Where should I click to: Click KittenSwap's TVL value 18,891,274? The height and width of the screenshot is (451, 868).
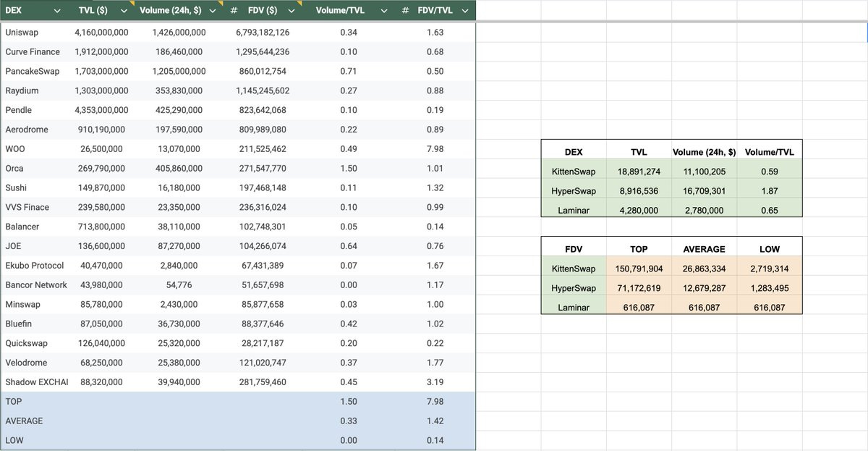pyautogui.click(x=639, y=172)
